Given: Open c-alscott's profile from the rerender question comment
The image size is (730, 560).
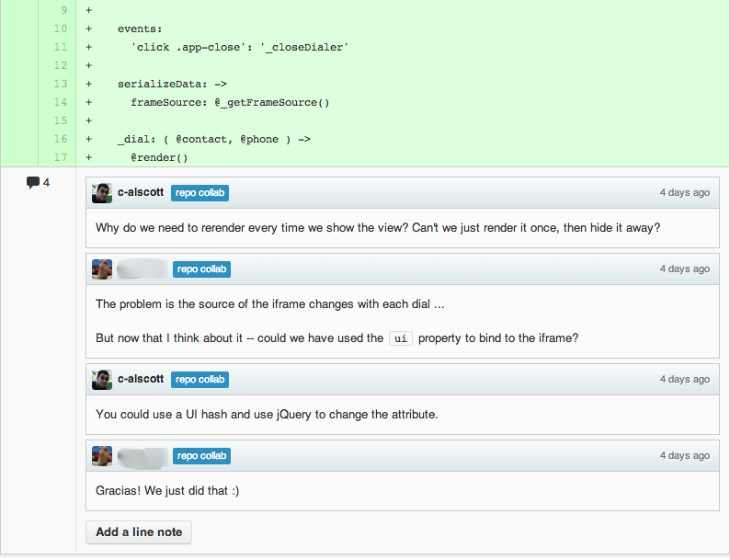Looking at the screenshot, I should click(141, 193).
